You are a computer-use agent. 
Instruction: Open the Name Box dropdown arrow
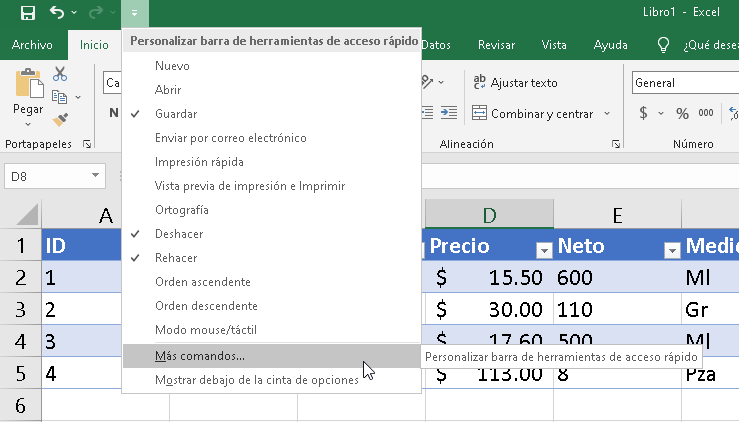[x=96, y=176]
